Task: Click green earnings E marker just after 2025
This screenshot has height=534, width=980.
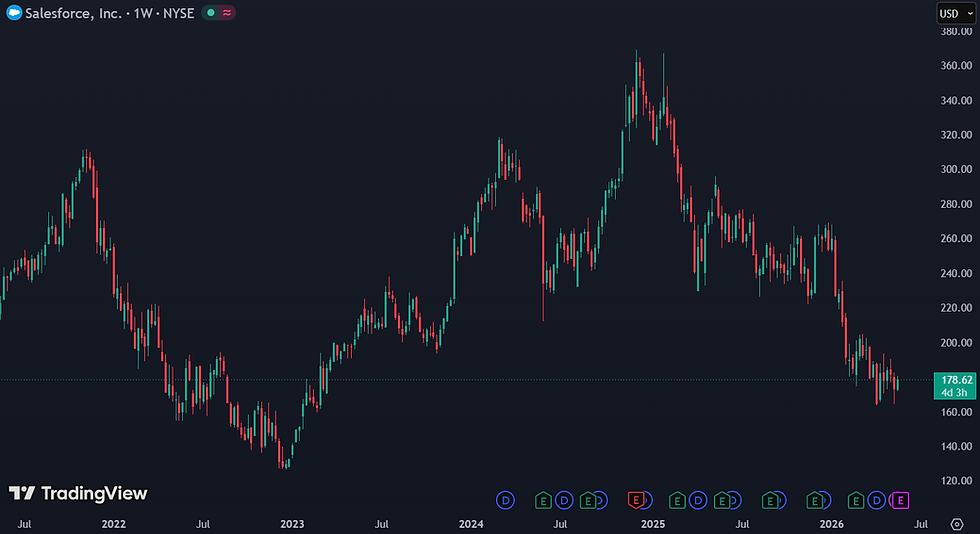Action: click(x=676, y=500)
